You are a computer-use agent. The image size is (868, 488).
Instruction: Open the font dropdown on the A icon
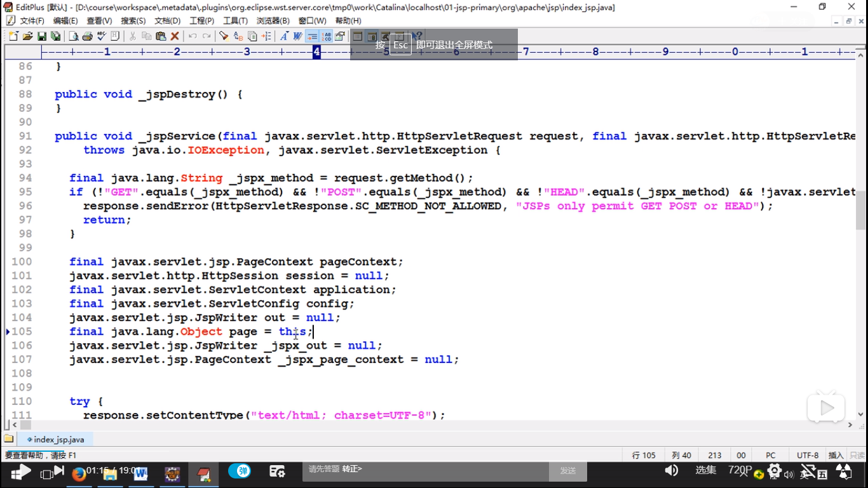[287, 32]
